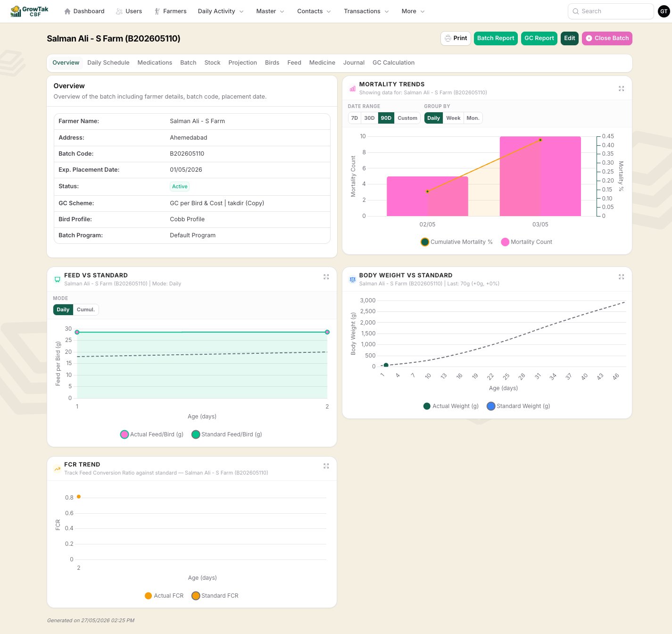Open the GC Report
Screen dimensions: 672x634
click(539, 38)
